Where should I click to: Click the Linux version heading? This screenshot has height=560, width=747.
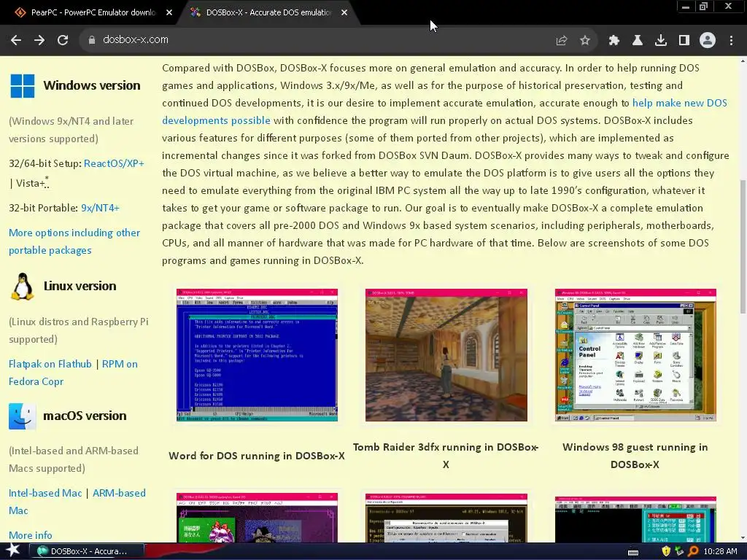click(80, 286)
